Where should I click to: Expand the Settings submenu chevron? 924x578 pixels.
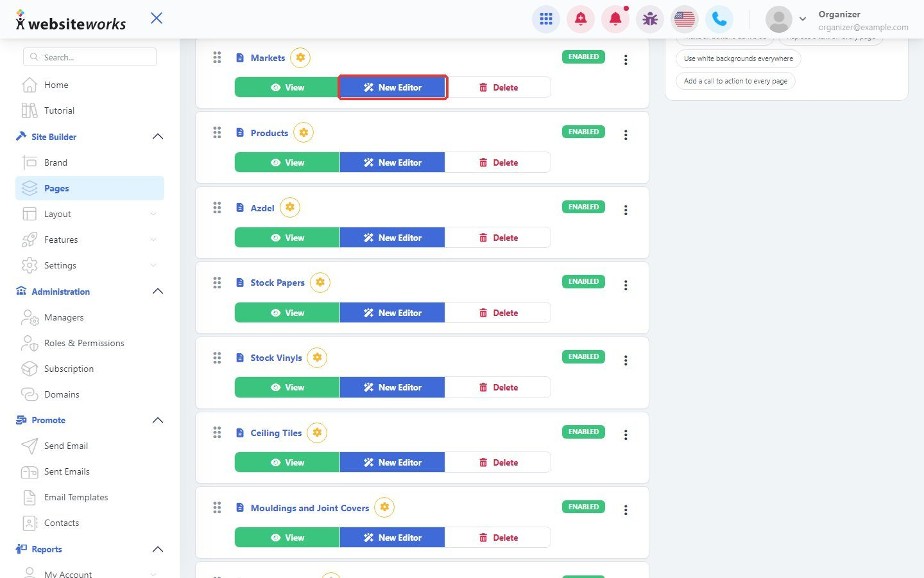(153, 265)
